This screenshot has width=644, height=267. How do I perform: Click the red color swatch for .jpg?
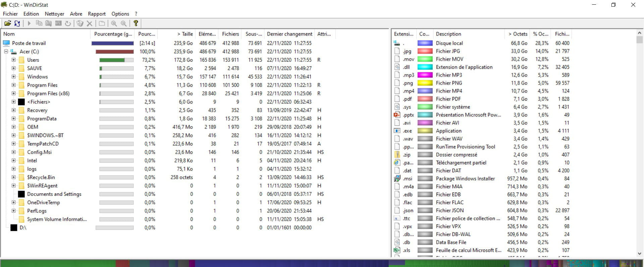(425, 51)
